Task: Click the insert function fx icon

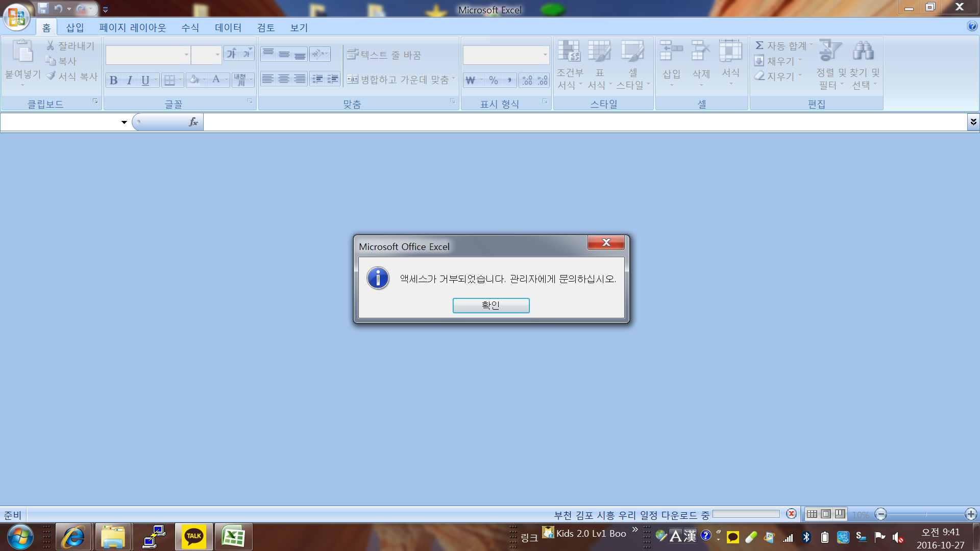Action: pyautogui.click(x=193, y=122)
